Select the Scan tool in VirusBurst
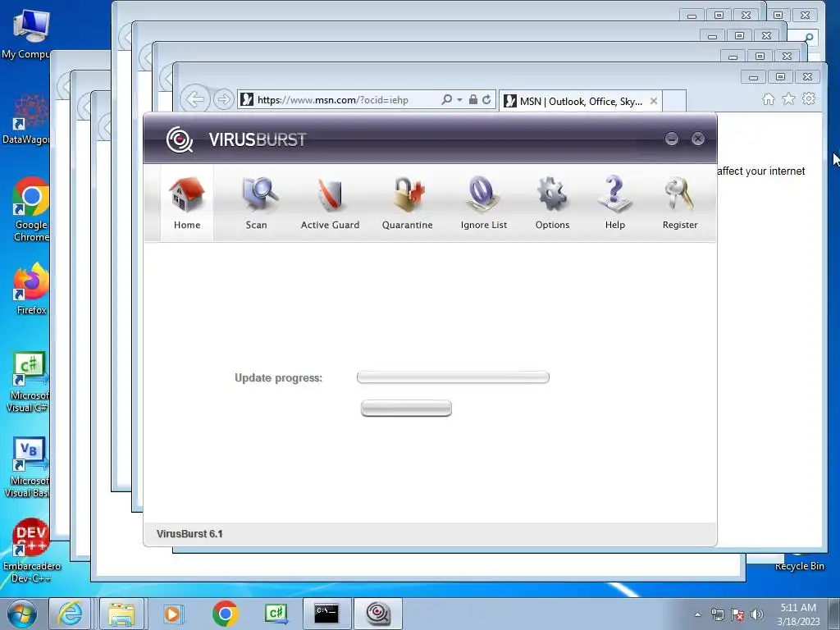The image size is (840, 630). click(x=257, y=203)
